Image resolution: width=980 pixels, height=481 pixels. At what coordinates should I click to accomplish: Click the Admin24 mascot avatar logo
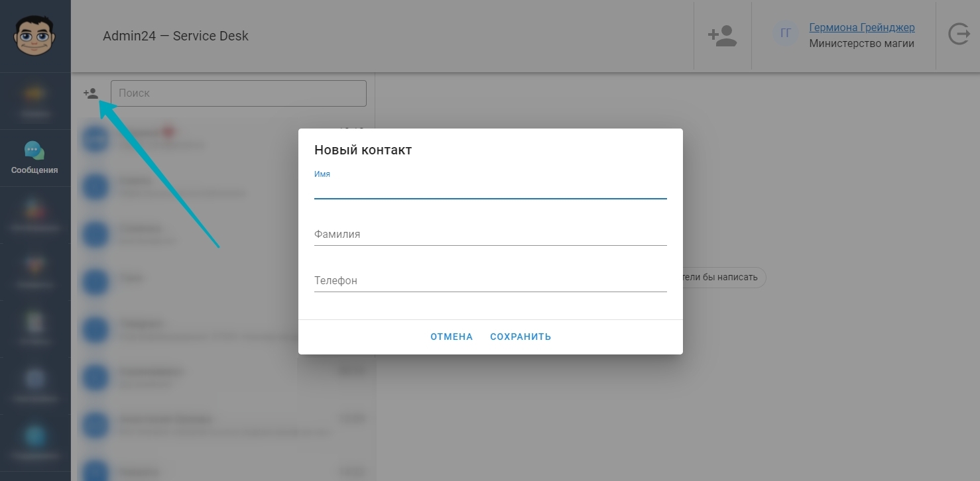35,35
